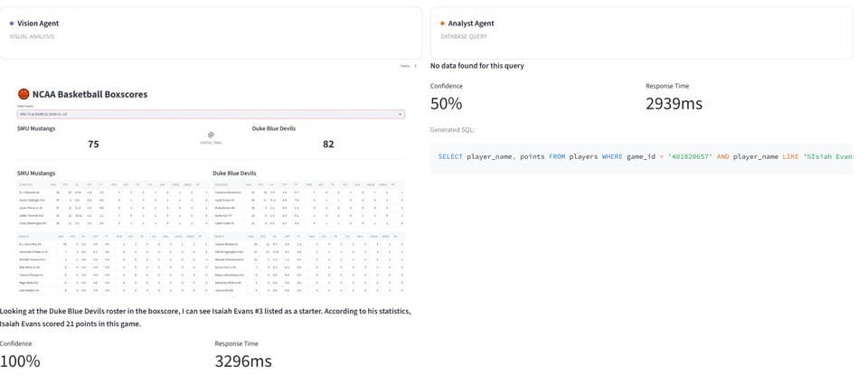
Task: Click the SMU Mustangs score of 75
Action: (x=93, y=145)
